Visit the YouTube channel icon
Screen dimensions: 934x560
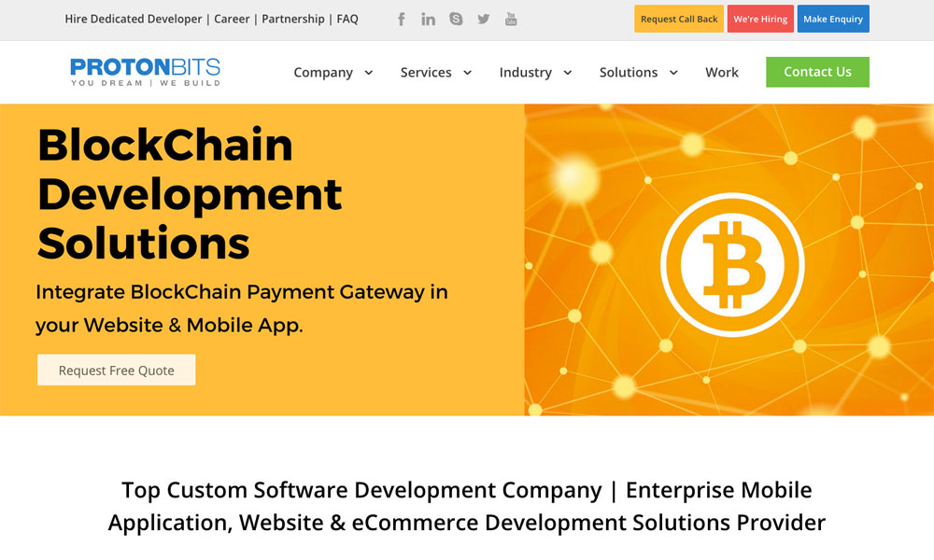[511, 19]
